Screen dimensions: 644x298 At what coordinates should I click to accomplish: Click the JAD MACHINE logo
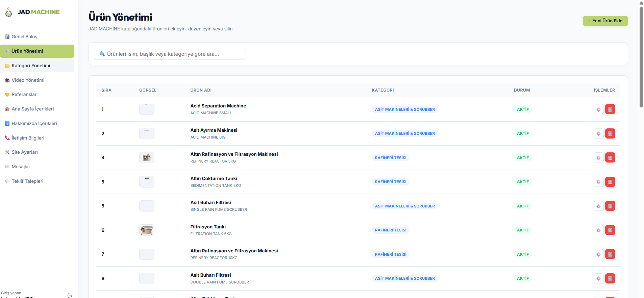[x=32, y=12]
